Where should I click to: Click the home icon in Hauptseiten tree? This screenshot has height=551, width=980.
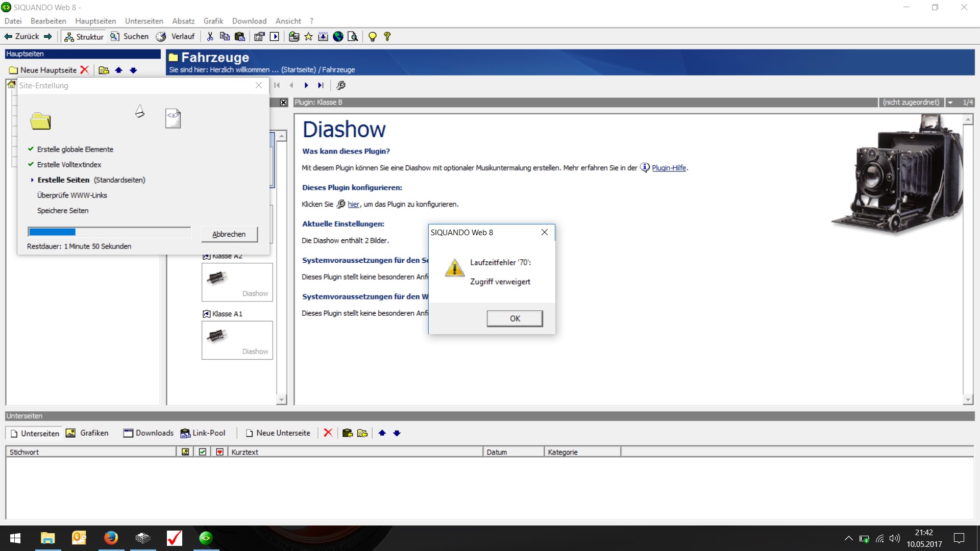coord(11,84)
